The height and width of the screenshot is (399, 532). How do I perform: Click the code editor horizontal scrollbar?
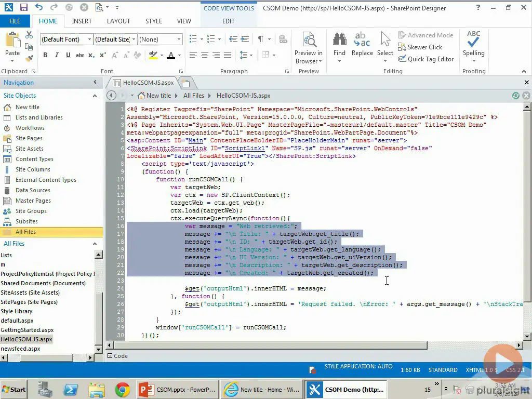[x=270, y=345]
